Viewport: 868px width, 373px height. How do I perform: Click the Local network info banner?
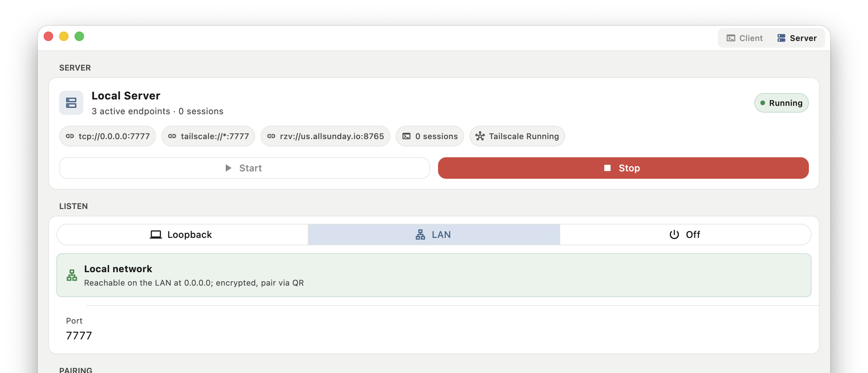point(434,275)
